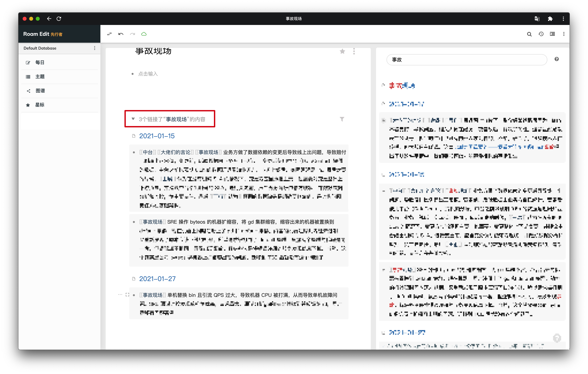This screenshot has width=588, height=374.
Task: Open the 2021-01-27 linked page
Action: pos(157,279)
